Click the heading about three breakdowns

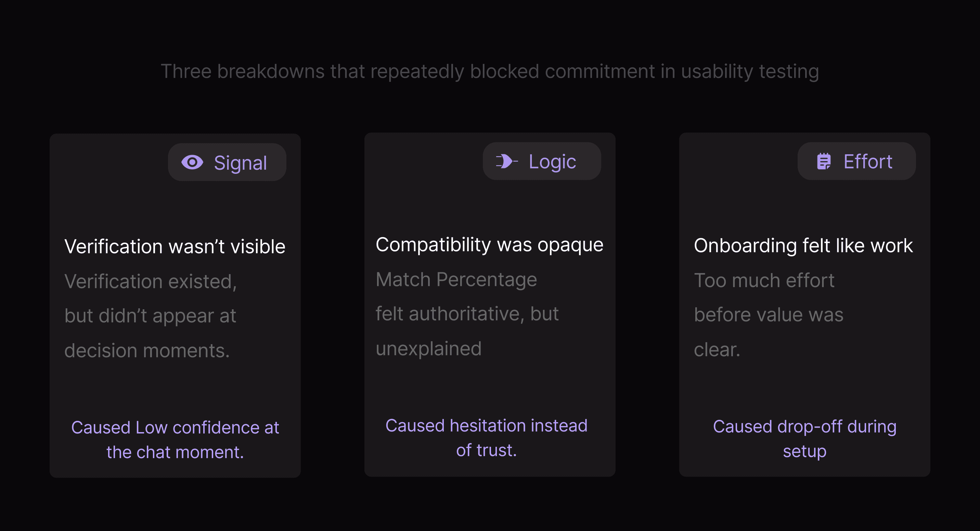point(490,72)
